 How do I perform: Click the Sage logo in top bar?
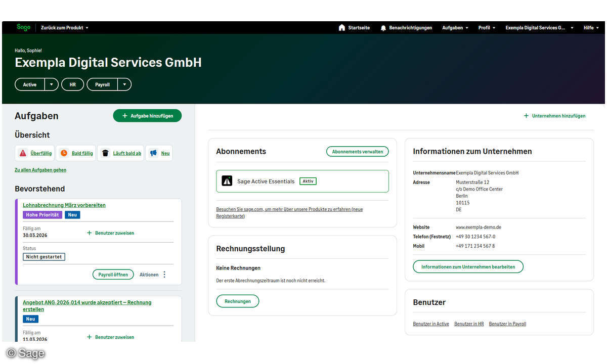point(23,27)
